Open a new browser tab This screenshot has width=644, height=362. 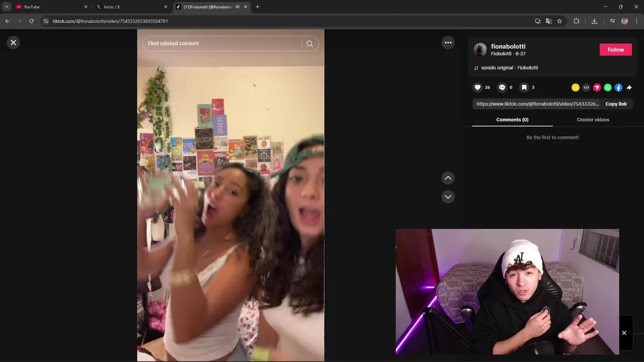258,7
